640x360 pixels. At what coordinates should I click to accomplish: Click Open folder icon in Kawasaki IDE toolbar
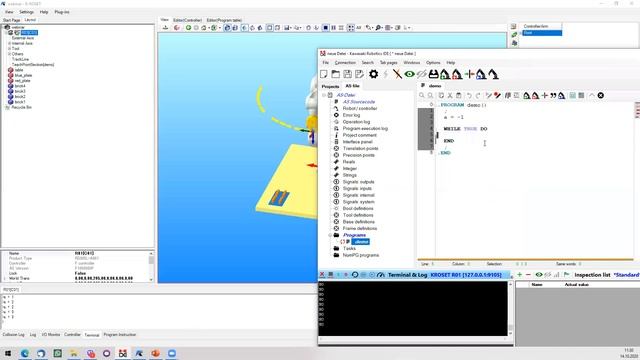(336, 74)
